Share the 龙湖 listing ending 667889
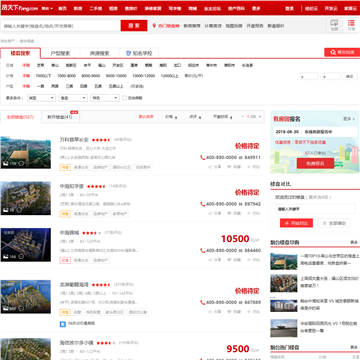 [x=215, y=312]
